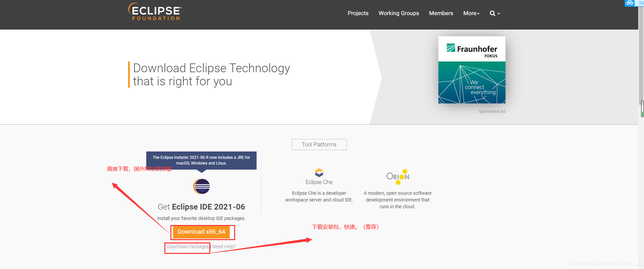Click the 'Install your favorite desktop IDE packages' text
Viewport: 644px width, 269px height.
pyautogui.click(x=201, y=218)
